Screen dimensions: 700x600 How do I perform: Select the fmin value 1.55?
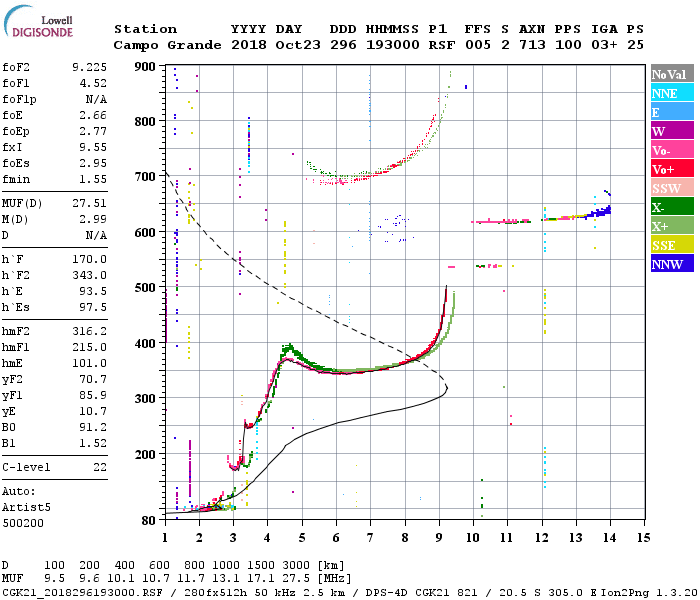[x=93, y=179]
